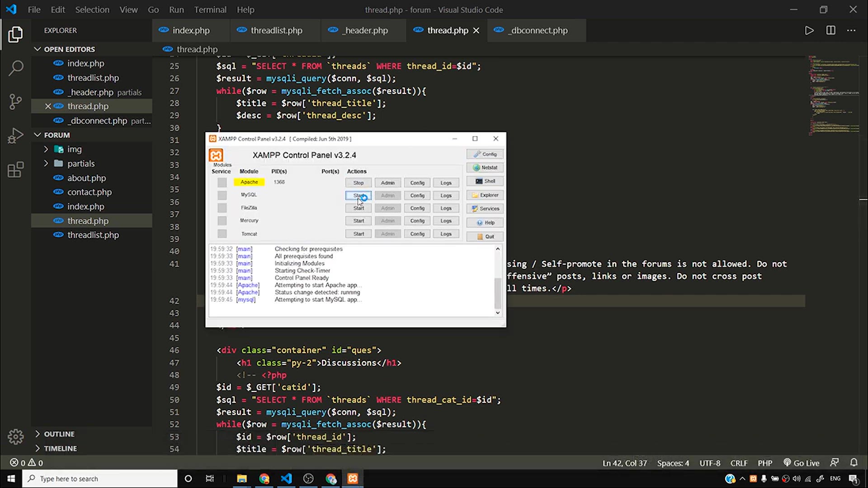This screenshot has width=868, height=488.
Task: Open the Explorer view in activity bar
Action: [x=15, y=34]
